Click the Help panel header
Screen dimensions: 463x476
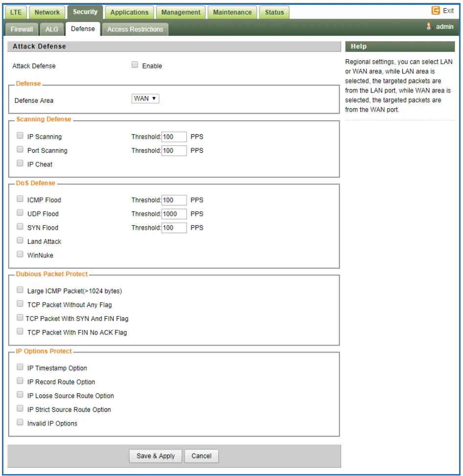click(400, 47)
